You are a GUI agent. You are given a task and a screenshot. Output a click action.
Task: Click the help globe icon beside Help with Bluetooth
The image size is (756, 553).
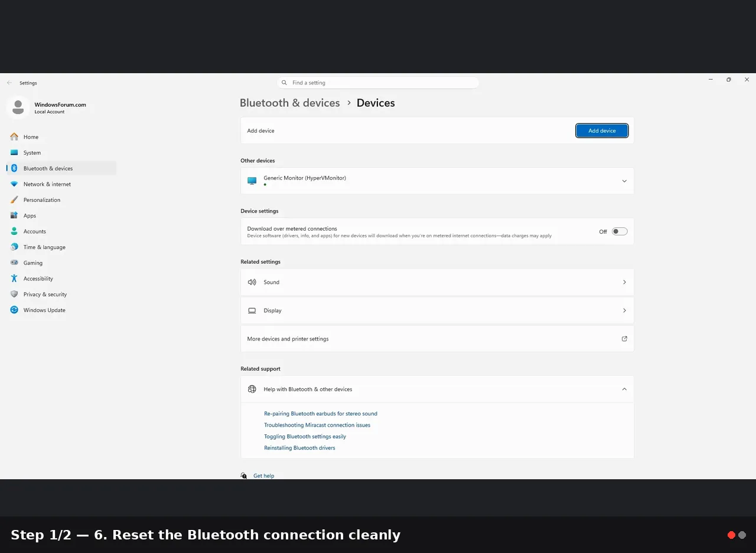click(x=252, y=389)
